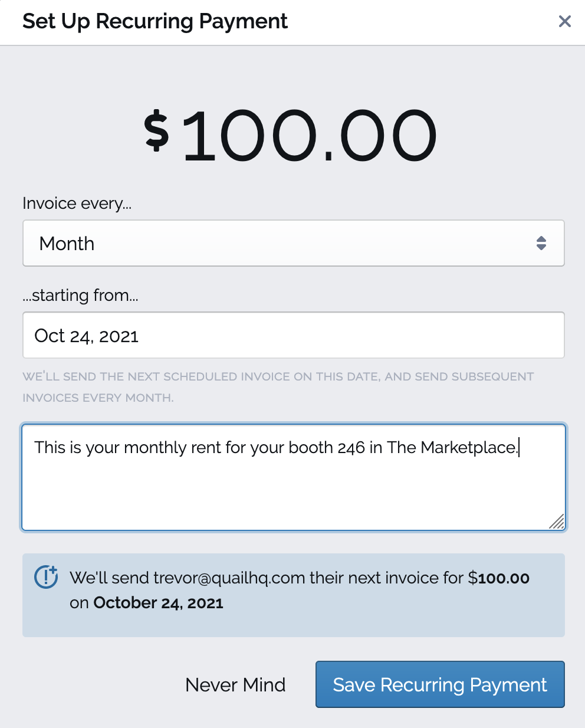This screenshot has width=585, height=728.
Task: Click "We'll send" at the banner's start
Action: pyautogui.click(x=109, y=578)
